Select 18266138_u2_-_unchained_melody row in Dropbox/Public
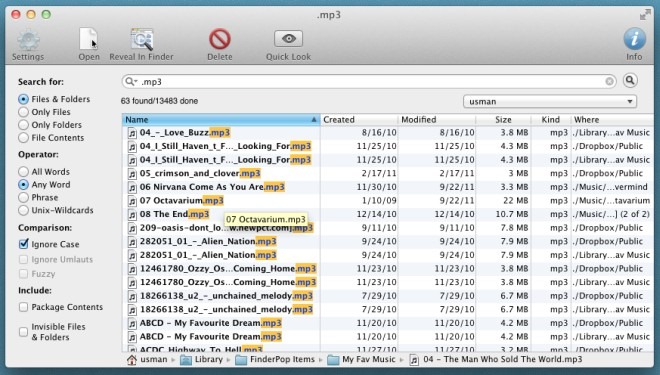 point(388,296)
